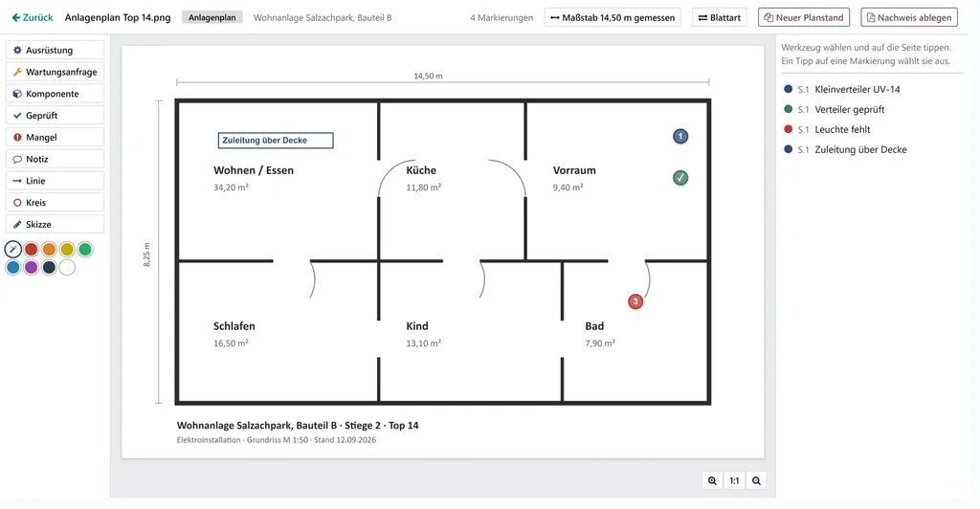The height and width of the screenshot is (509, 980).
Task: Click the Blattart button
Action: click(x=720, y=17)
